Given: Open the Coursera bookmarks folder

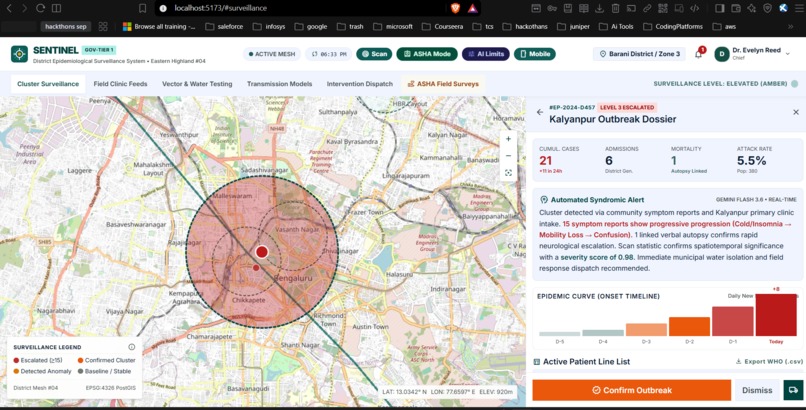Looking at the screenshot, I should coord(442,26).
